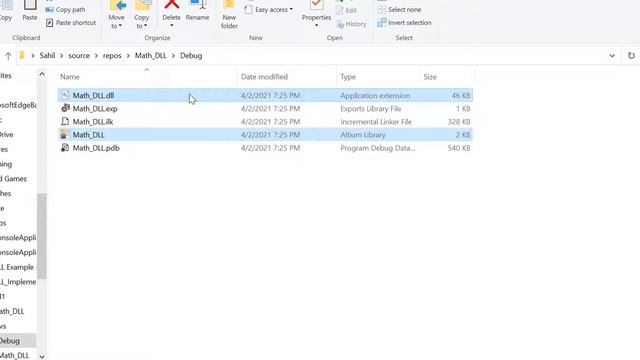640x360 pixels.
Task: Open the Move to dropdown
Action: coord(116,15)
